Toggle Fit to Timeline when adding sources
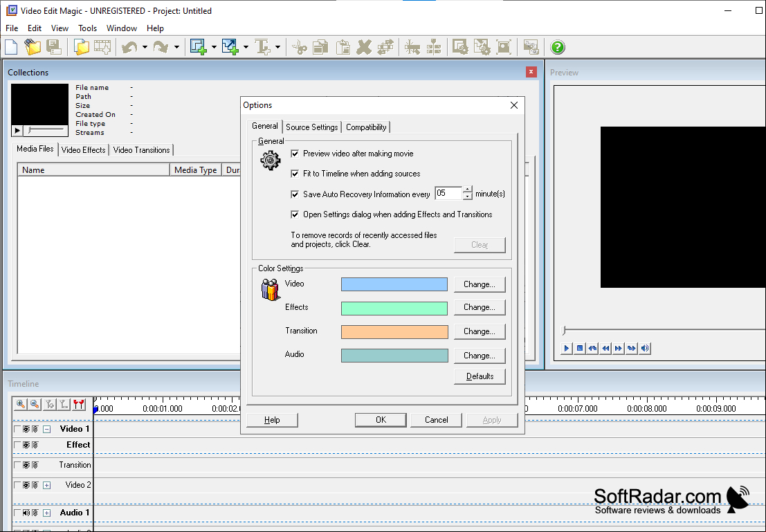The image size is (766, 532). tap(295, 174)
